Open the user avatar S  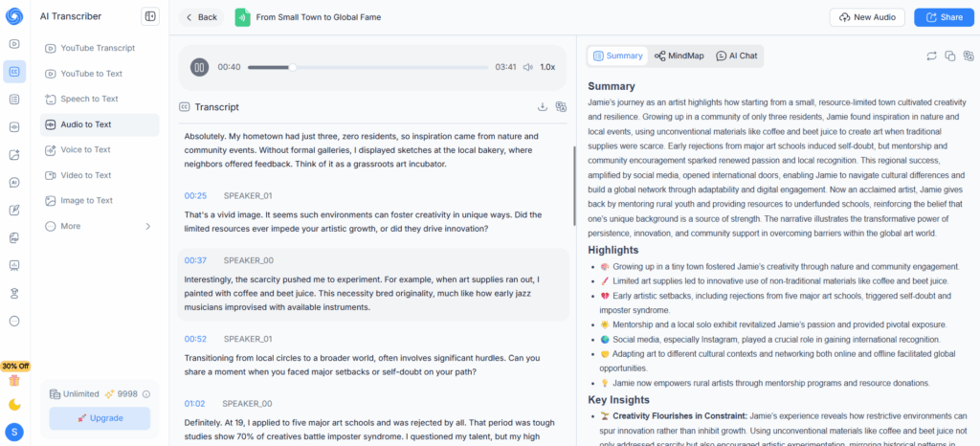pos(14,432)
